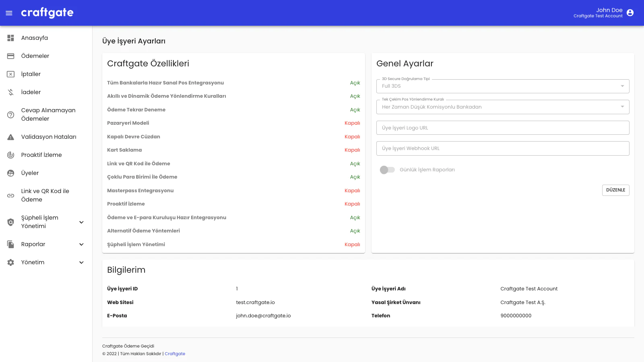Viewport: 644px width, 362px height.
Task: Open the 3D Secure Doğrulama Tipi dropdown
Action: [502, 86]
